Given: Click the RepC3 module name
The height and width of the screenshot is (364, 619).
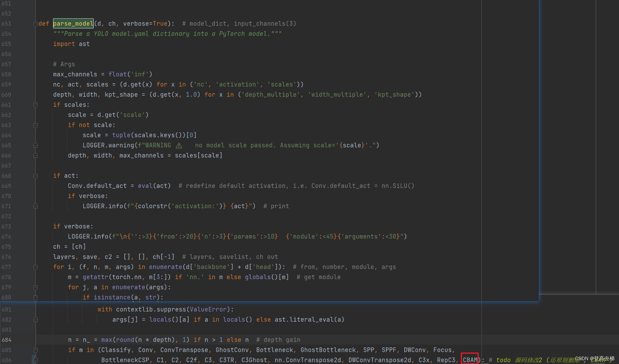Looking at the screenshot, I should pos(446,360).
